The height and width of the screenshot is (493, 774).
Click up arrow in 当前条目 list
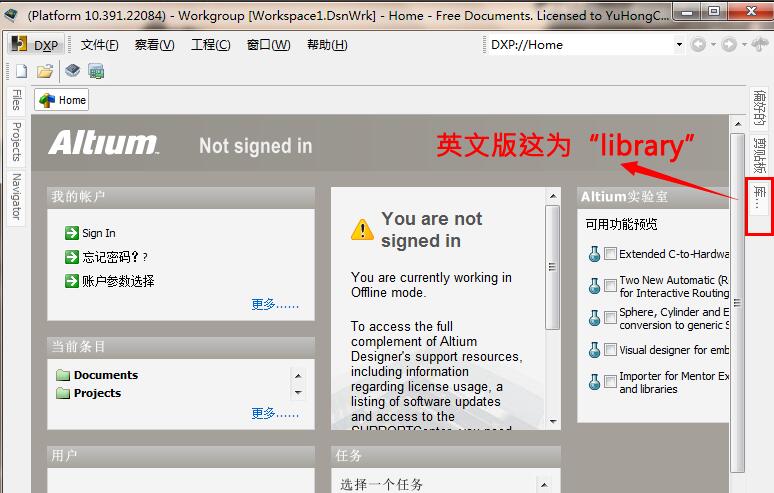298,376
